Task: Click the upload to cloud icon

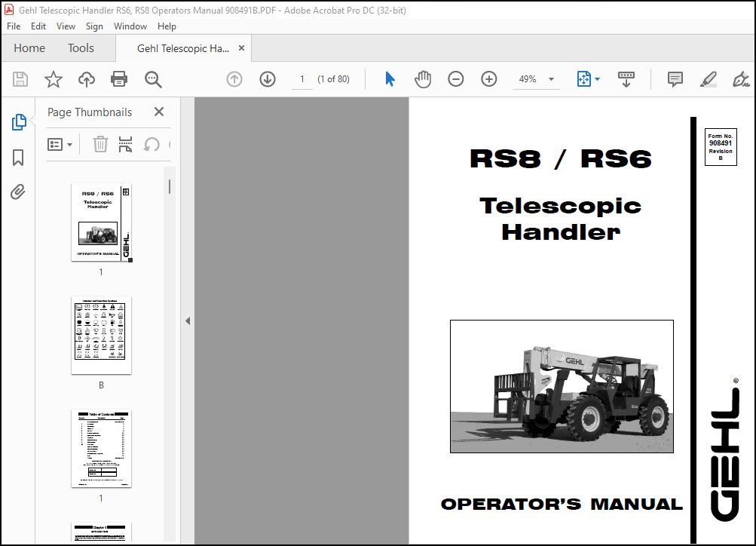Action: [x=87, y=79]
